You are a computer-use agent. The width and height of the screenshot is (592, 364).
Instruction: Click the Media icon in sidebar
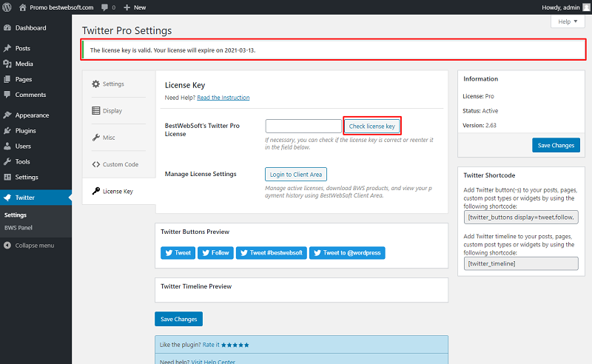[x=7, y=64]
